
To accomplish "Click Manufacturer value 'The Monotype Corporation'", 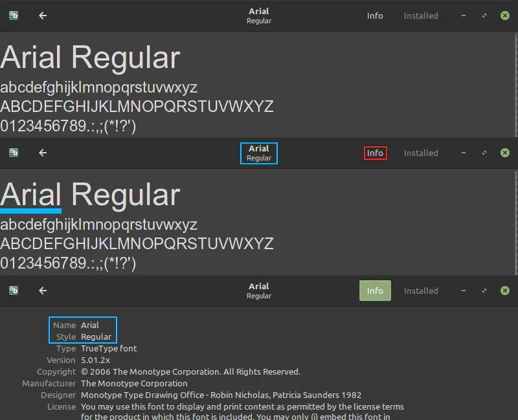I will click(134, 383).
